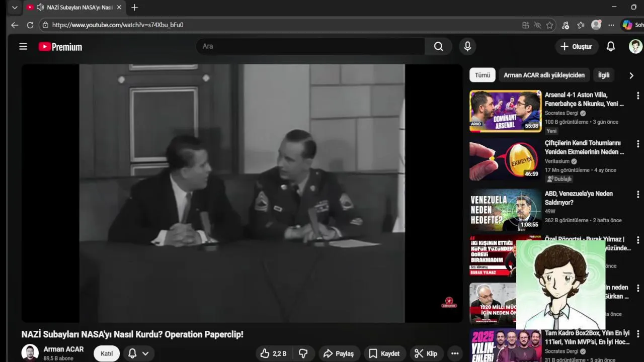Click the search magnifier button

[439, 46]
